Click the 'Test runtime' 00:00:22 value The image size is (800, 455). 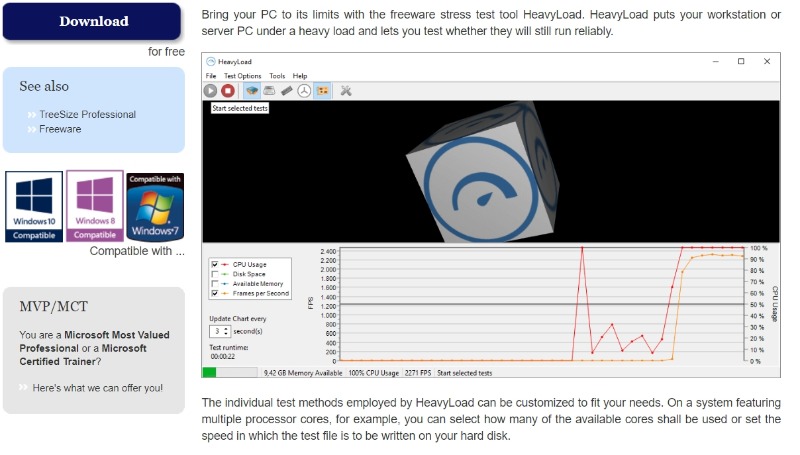click(223, 357)
